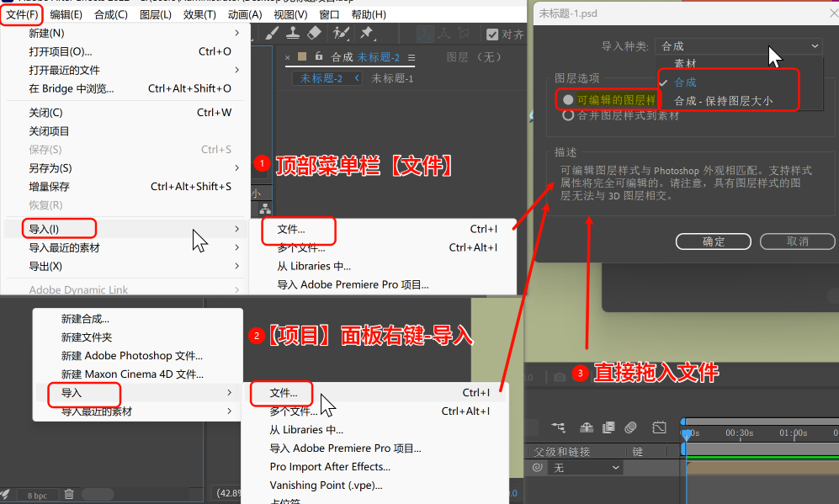Click the 确定 button in the dialog
The height and width of the screenshot is (504, 839).
coord(714,241)
